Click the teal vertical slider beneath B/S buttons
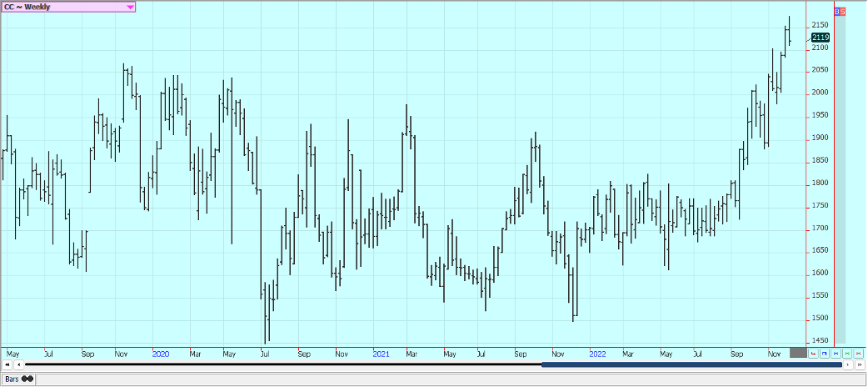The width and height of the screenshot is (868, 387). click(x=840, y=179)
